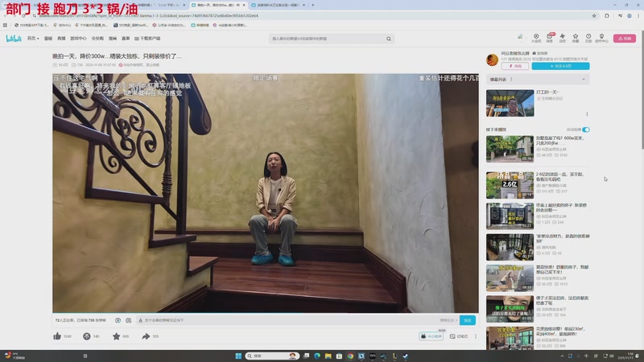Open the 番剧 nav item
This screenshot has width=644, height=362.
pyautogui.click(x=48, y=39)
